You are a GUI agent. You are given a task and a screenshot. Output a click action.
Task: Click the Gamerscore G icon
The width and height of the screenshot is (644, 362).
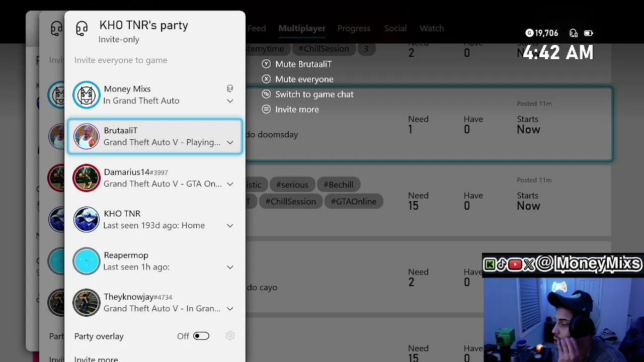point(529,33)
